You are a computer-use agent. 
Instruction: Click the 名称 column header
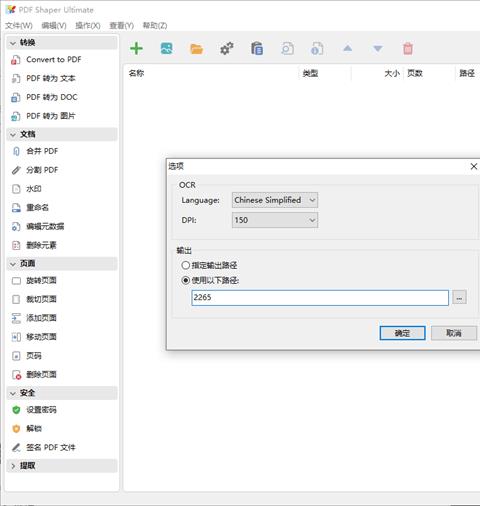click(136, 73)
